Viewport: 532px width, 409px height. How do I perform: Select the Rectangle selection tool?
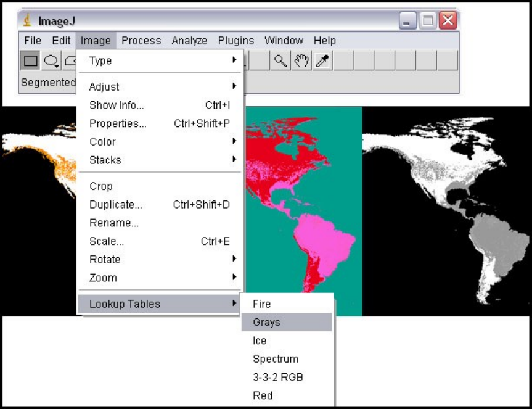(30, 60)
